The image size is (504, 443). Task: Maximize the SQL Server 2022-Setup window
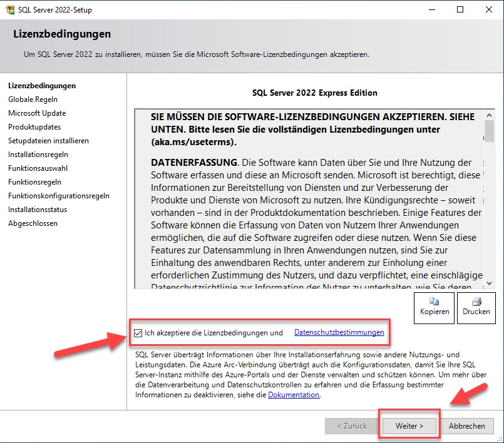(460, 9)
